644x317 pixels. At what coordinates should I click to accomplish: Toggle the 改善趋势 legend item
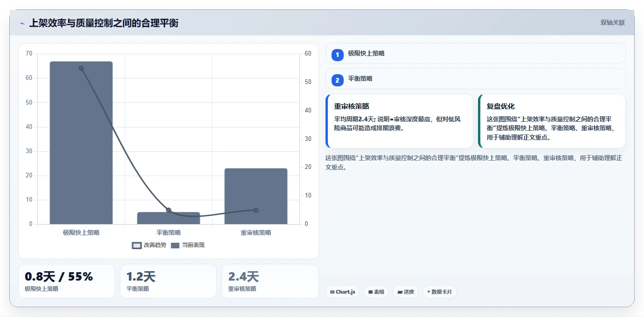[x=149, y=245]
